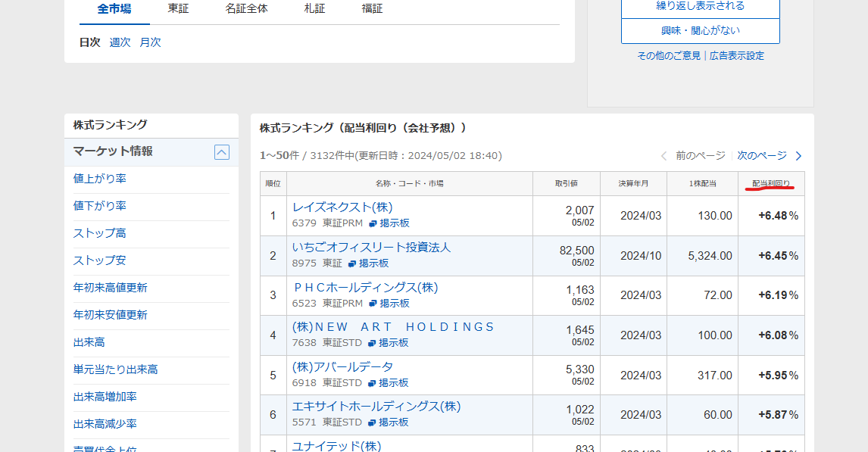The image size is (868, 452).
Task: Click the 1株配当 column header
Action: pos(702,184)
